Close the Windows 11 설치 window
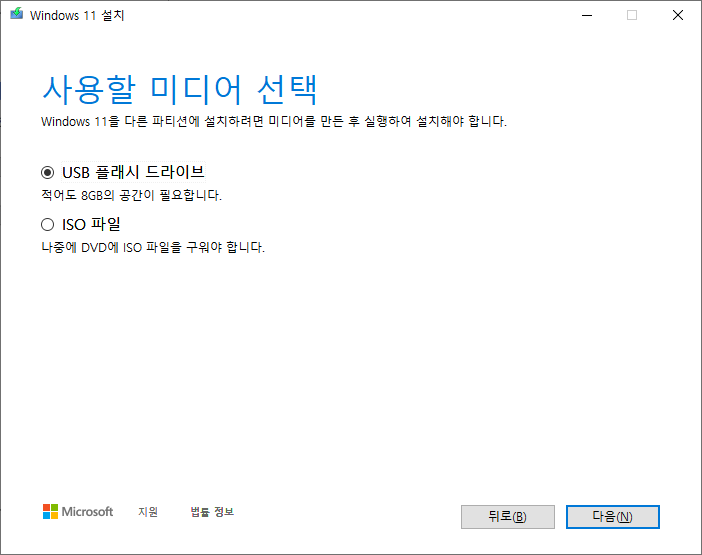The width and height of the screenshot is (702, 555). click(678, 15)
